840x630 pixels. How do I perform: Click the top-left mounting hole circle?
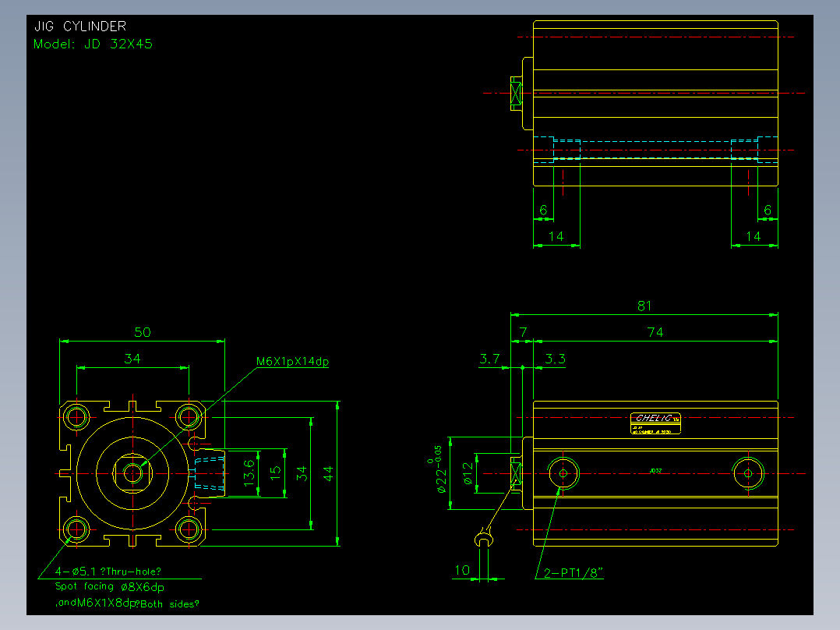(x=76, y=416)
